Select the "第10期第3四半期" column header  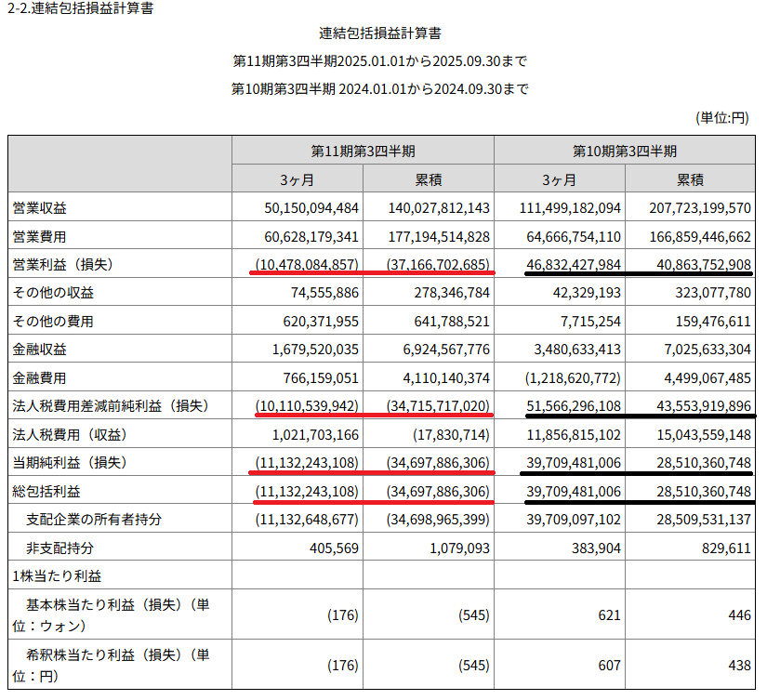coord(625,152)
